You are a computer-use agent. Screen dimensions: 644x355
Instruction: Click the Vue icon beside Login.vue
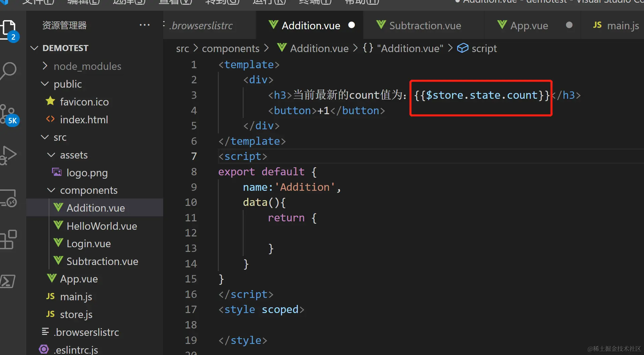[58, 242]
